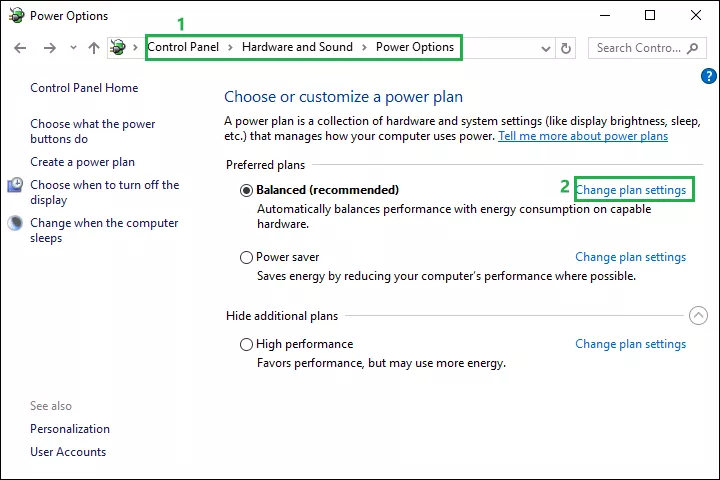Select Power Options breadcrumb

coord(415,47)
